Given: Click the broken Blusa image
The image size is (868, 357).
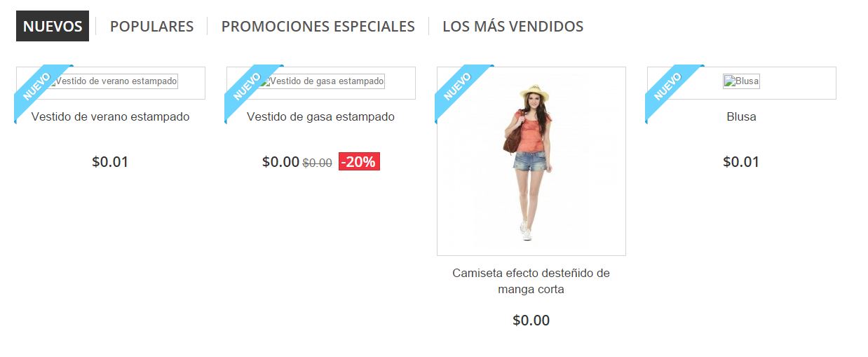Looking at the screenshot, I should pos(742,81).
